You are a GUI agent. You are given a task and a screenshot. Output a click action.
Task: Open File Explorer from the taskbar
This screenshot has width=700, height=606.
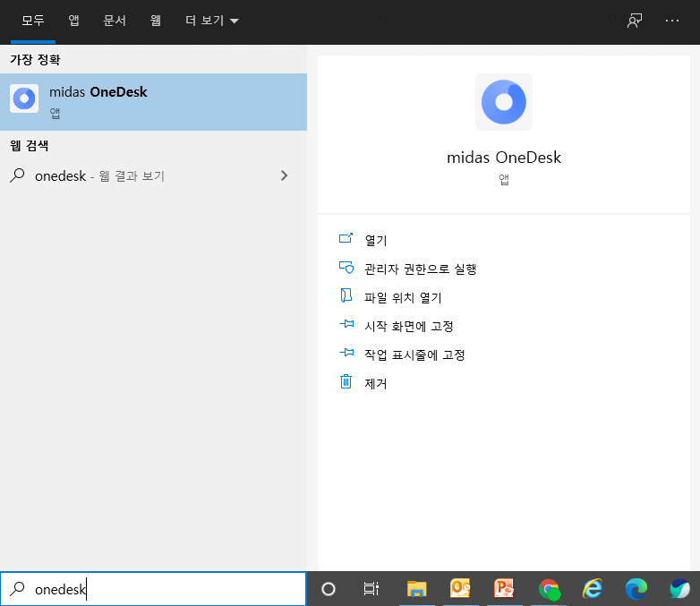(416, 588)
